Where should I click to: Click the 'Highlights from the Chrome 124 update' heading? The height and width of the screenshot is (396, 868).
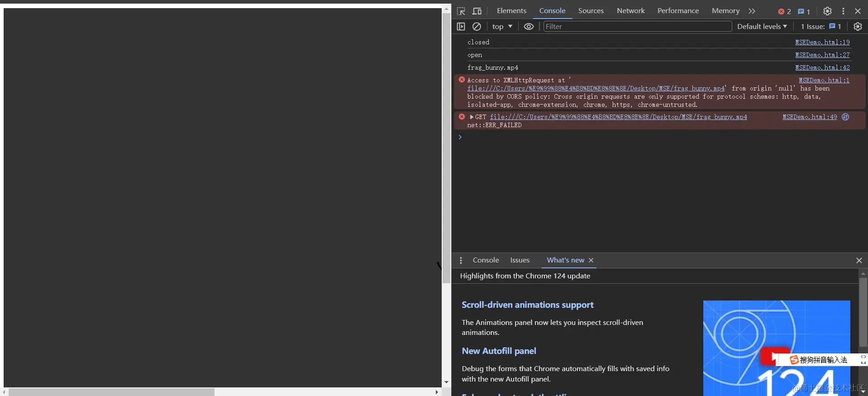(x=525, y=276)
